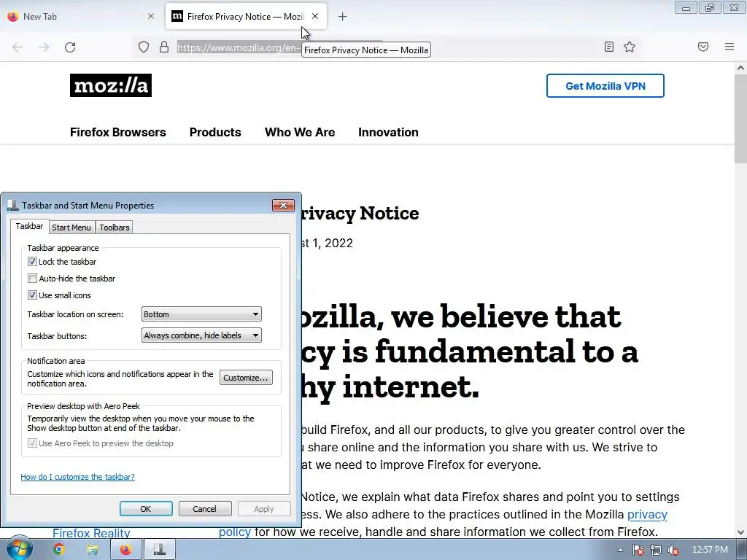The height and width of the screenshot is (560, 747).
Task: Show hidden tray icons arrow
Action: pyautogui.click(x=620, y=550)
